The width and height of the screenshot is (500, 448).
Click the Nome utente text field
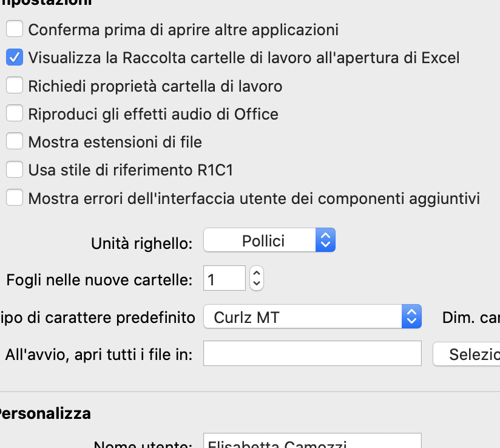[x=312, y=441]
